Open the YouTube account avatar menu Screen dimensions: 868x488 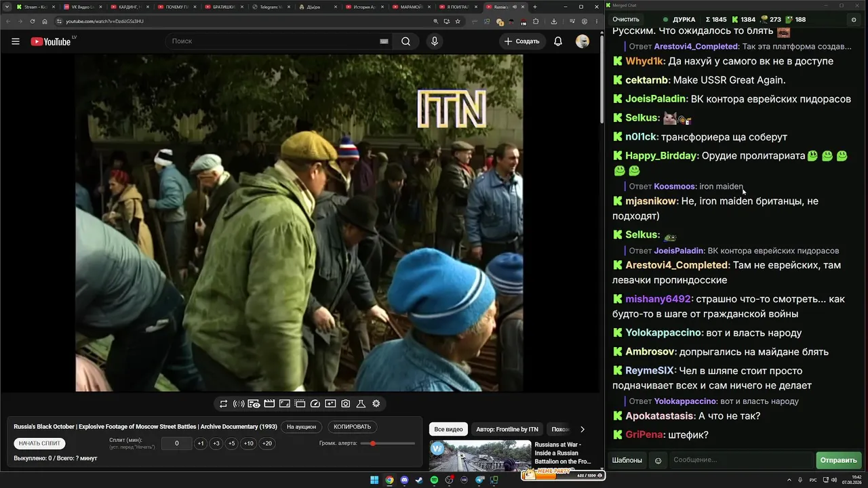click(583, 41)
